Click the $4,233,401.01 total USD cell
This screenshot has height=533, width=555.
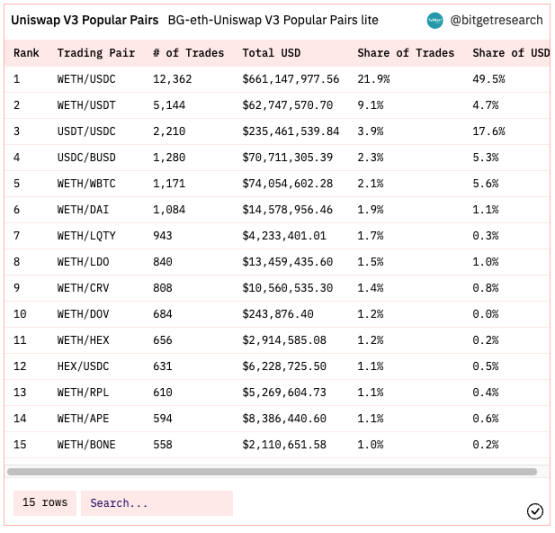pos(284,236)
